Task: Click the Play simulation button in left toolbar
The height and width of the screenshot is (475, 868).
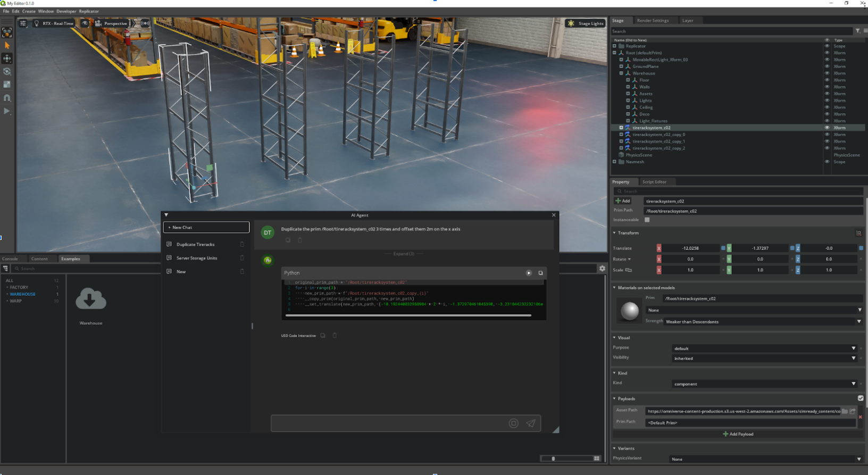Action: pyautogui.click(x=7, y=111)
